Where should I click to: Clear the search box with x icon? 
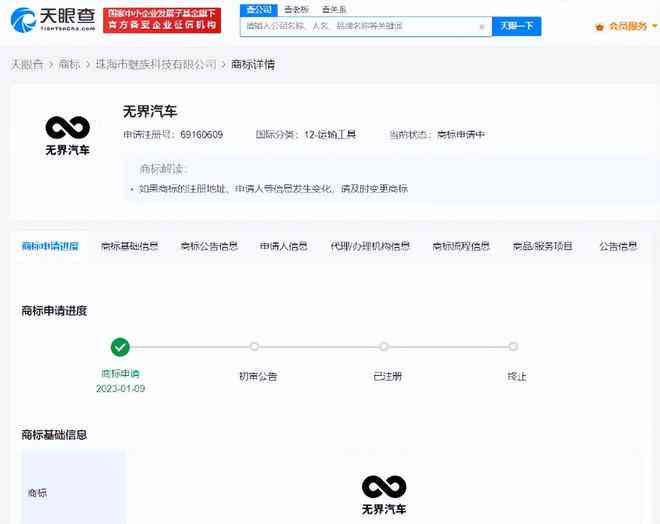click(482, 27)
